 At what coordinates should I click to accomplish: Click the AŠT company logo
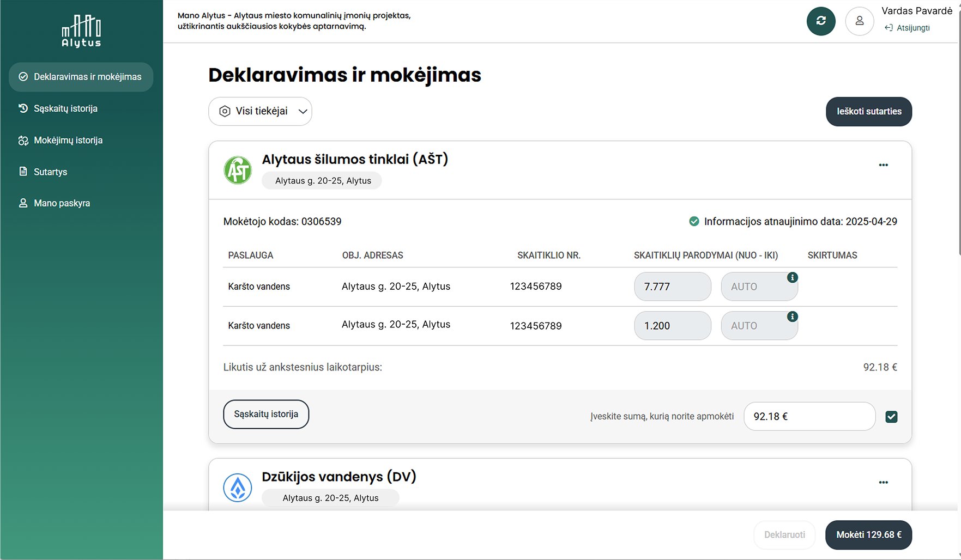coord(238,170)
